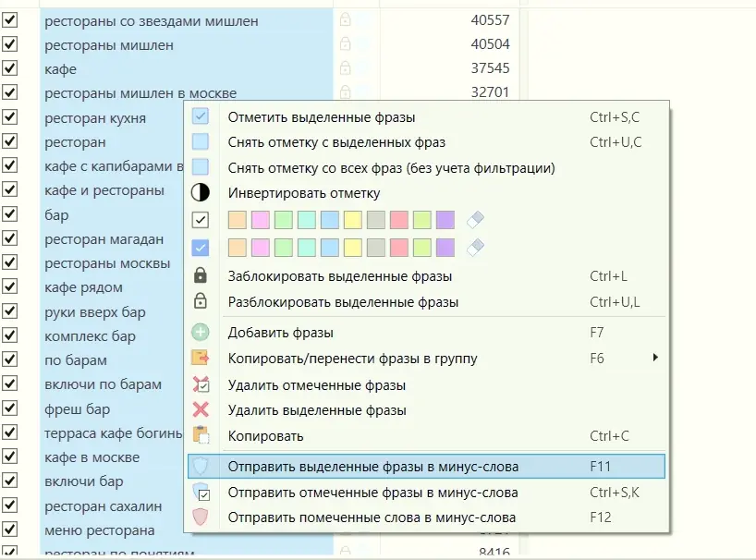The width and height of the screenshot is (756, 560).
Task: Click the green plus 'Добавить фразы' icon
Action: (x=200, y=332)
